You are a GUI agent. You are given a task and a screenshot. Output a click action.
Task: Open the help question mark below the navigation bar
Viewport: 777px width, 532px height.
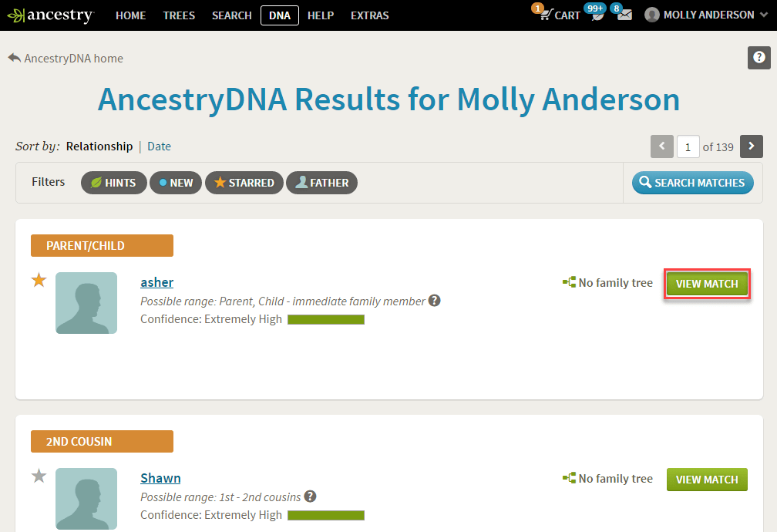click(758, 57)
